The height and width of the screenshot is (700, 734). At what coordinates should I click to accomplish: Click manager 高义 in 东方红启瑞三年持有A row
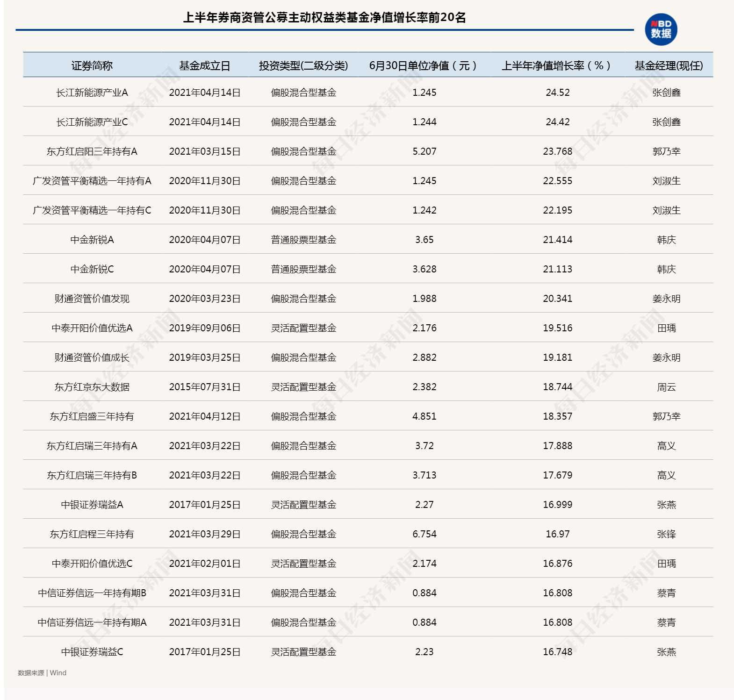pos(667,446)
